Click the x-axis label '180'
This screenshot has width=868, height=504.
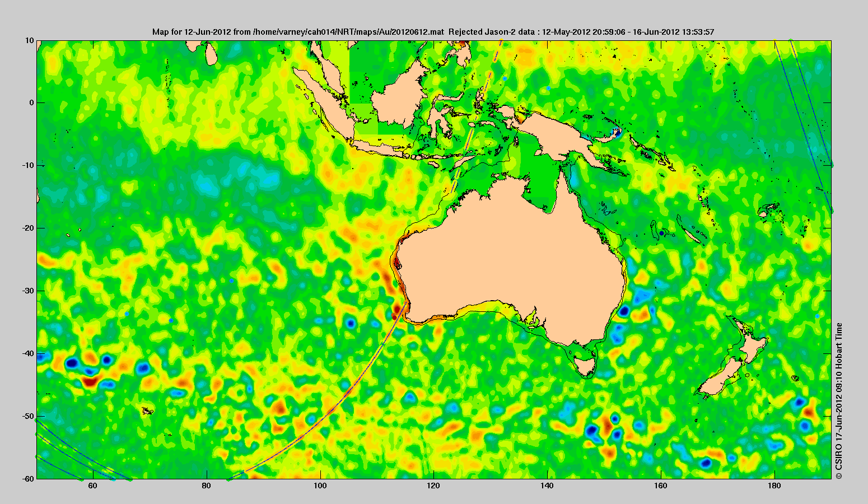775,486
